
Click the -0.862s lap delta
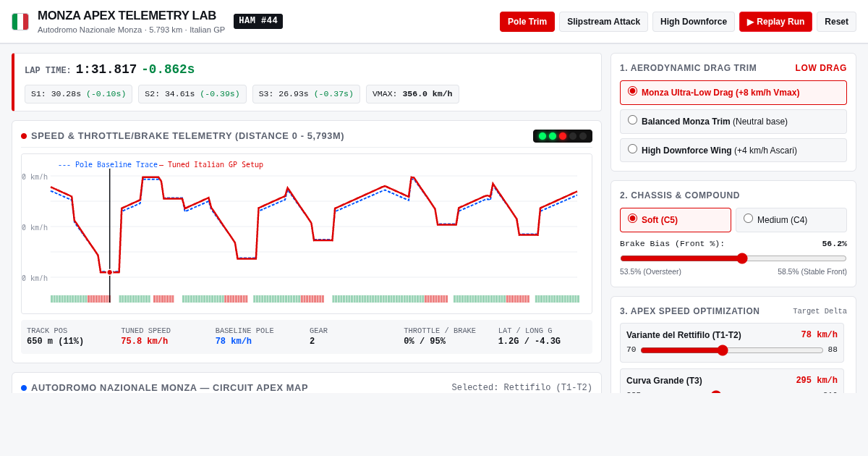[x=168, y=69]
